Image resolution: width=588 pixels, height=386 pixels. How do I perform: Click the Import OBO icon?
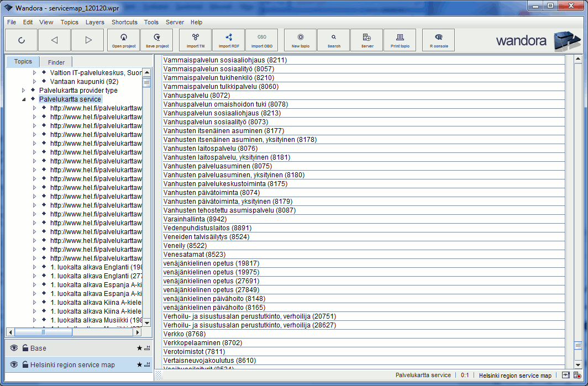[261, 39]
